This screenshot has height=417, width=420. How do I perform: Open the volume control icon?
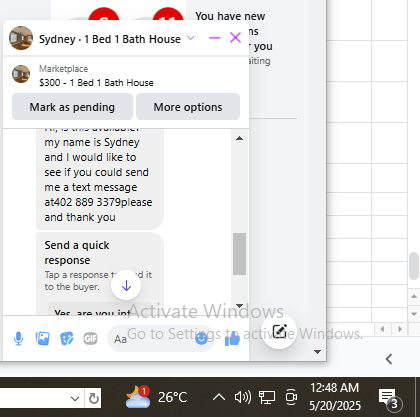pyautogui.click(x=243, y=397)
